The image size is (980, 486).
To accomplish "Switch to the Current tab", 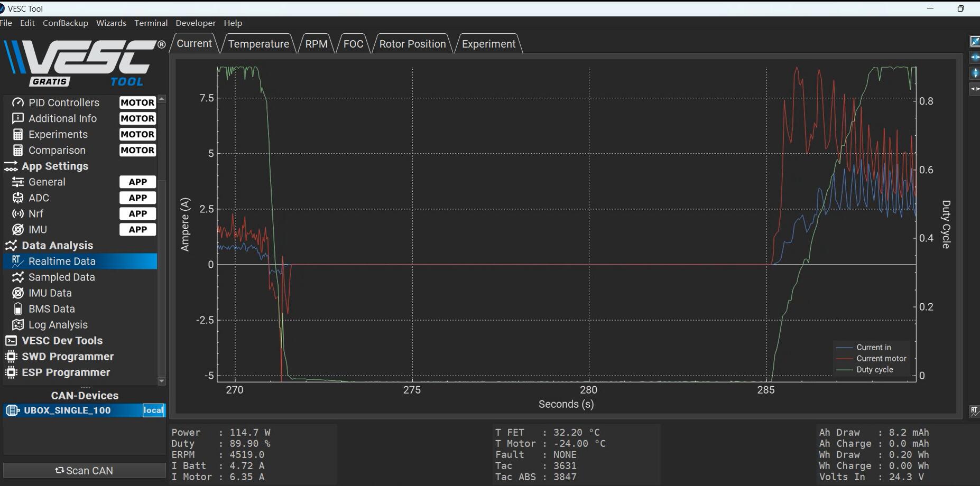I will point(194,43).
